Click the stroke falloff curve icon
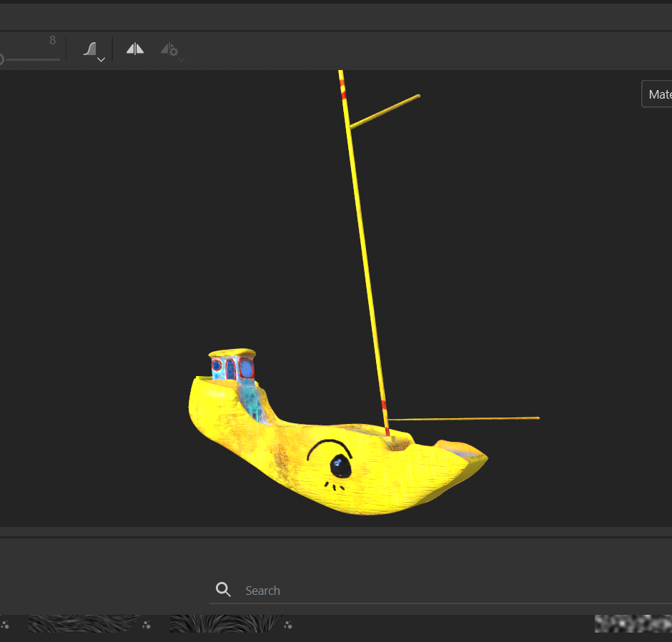The width and height of the screenshot is (672, 642). [90, 49]
